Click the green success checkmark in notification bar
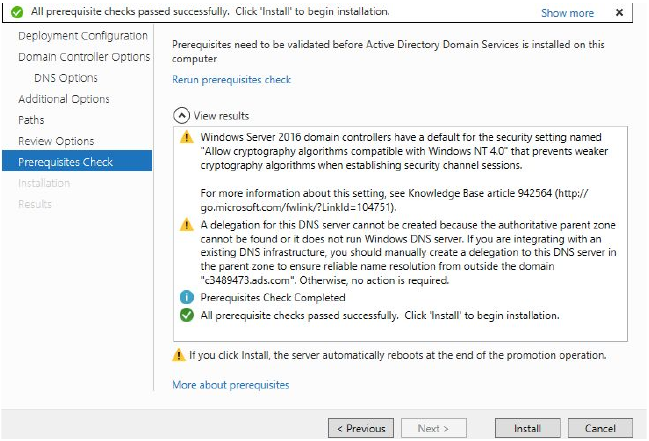The image size is (649, 441). (x=16, y=12)
